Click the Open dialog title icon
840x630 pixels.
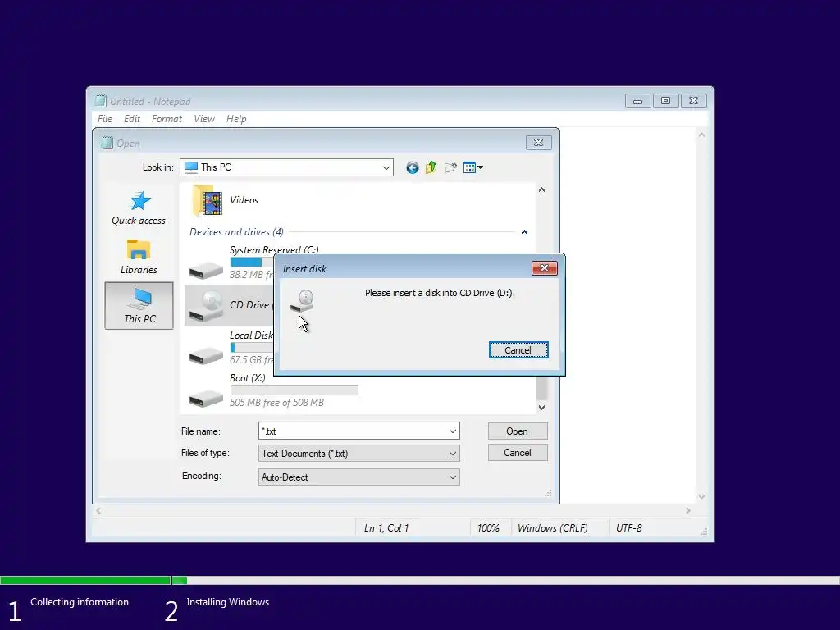tap(107, 143)
